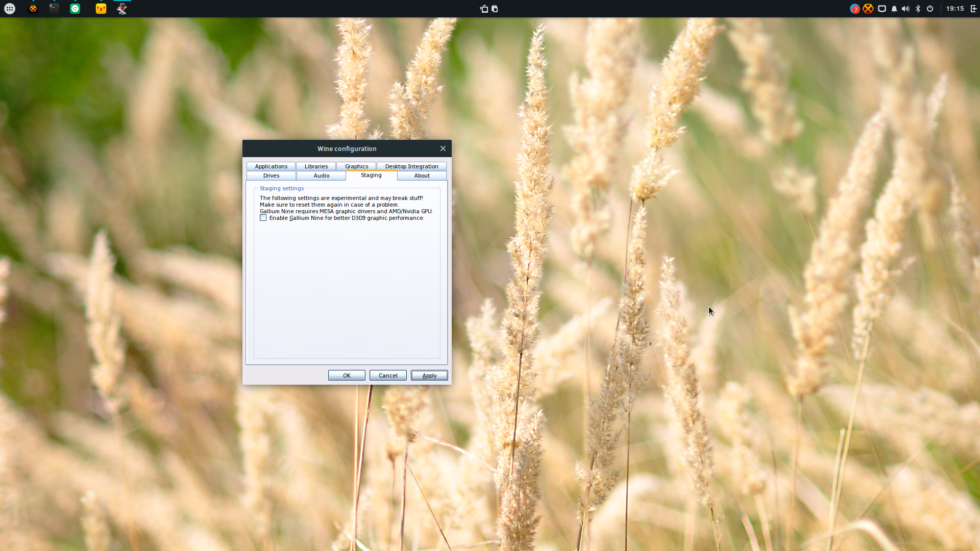980x551 pixels.
Task: Click the rotate window icon in the panel center
Action: pos(484,9)
